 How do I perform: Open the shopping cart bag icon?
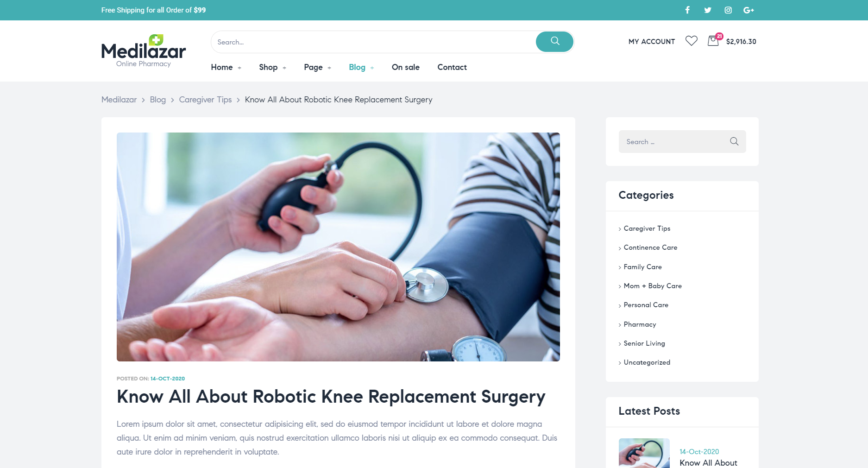713,41
